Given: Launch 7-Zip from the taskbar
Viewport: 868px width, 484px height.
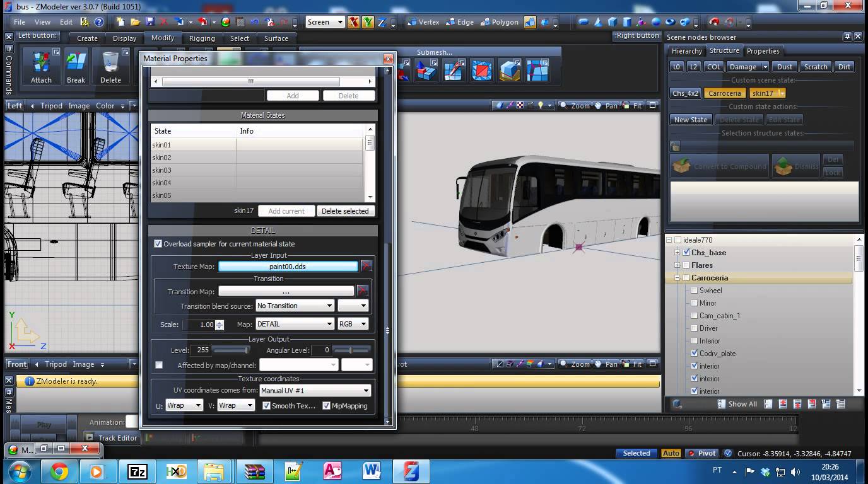Looking at the screenshot, I should [138, 471].
